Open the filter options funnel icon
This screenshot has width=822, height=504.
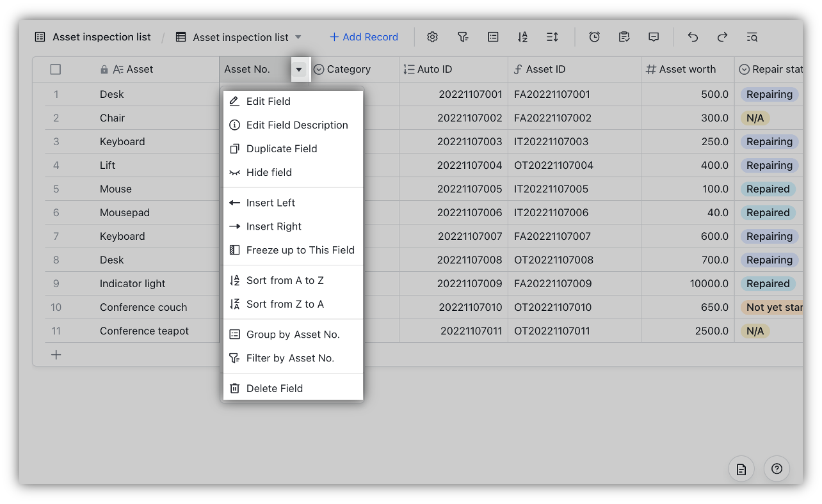click(x=463, y=36)
